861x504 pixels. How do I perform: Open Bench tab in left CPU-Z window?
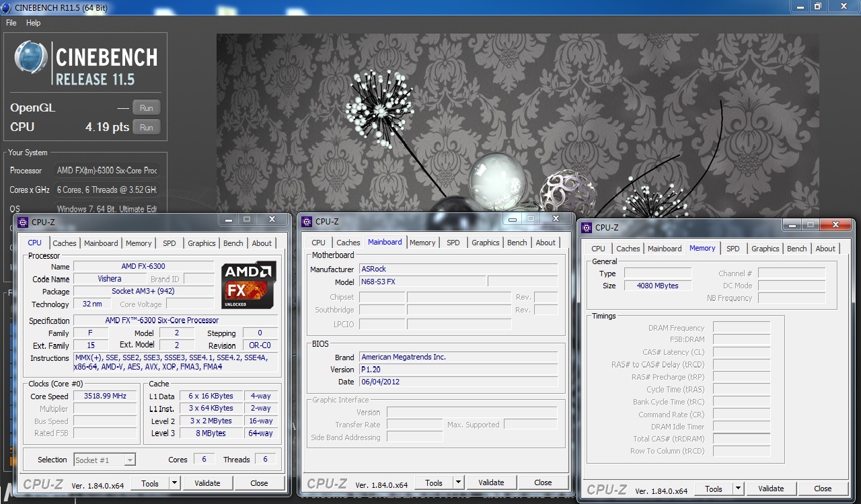coord(233,243)
